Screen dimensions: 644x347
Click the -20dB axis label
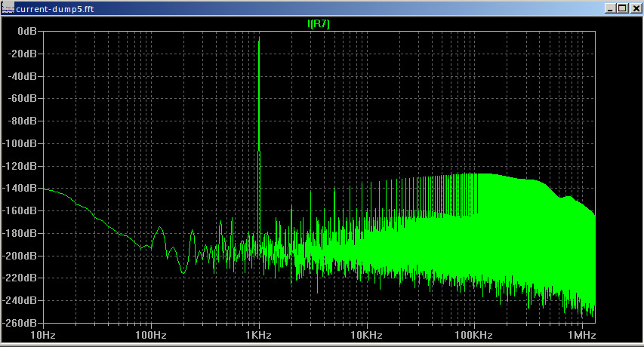click(x=23, y=54)
